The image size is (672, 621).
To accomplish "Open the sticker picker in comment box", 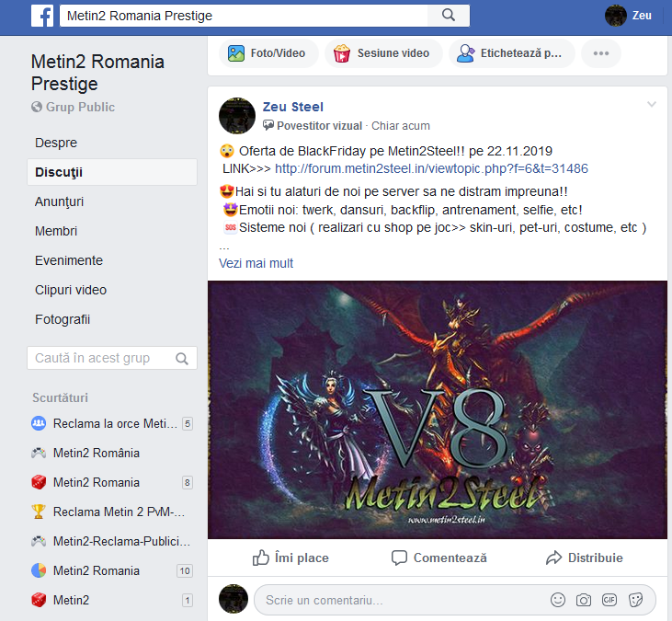I will pyautogui.click(x=635, y=600).
